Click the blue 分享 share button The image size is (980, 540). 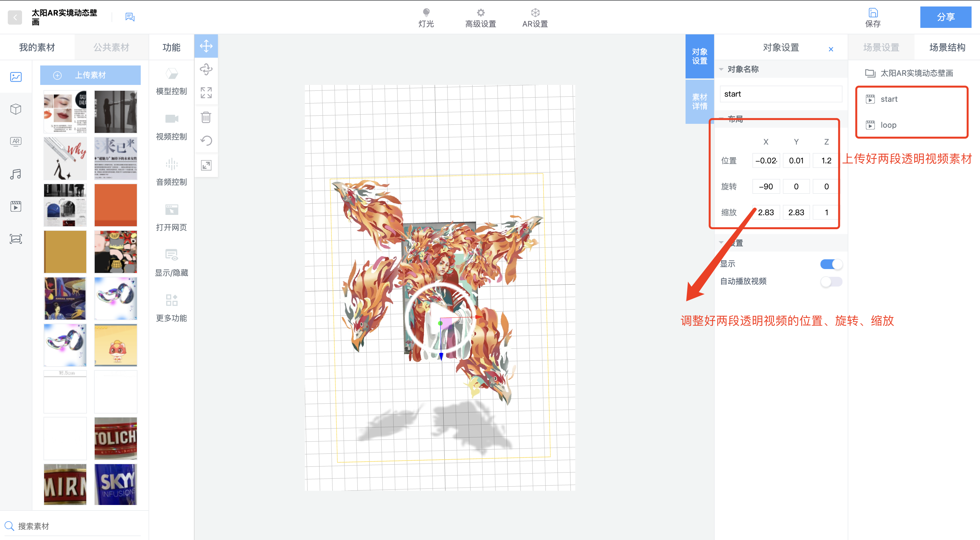pos(945,17)
